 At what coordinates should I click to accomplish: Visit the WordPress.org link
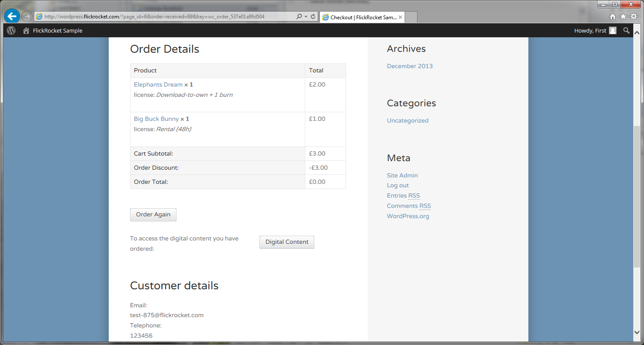(408, 216)
